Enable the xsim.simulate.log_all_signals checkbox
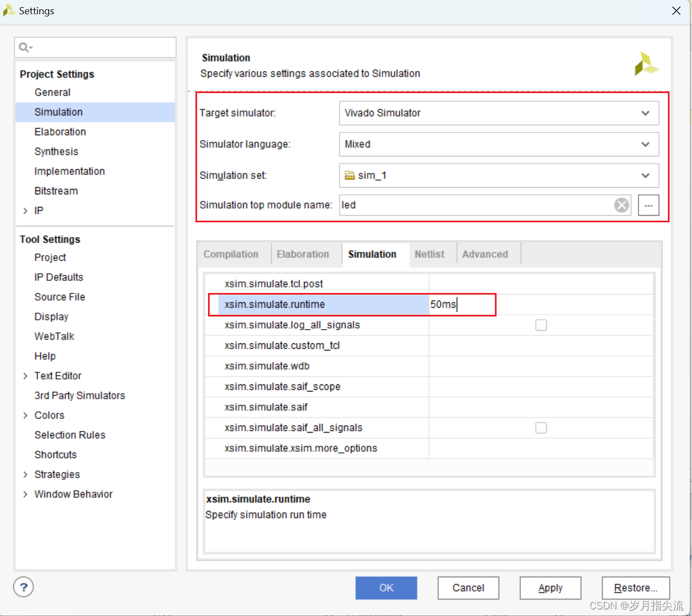This screenshot has width=692, height=616. point(541,325)
